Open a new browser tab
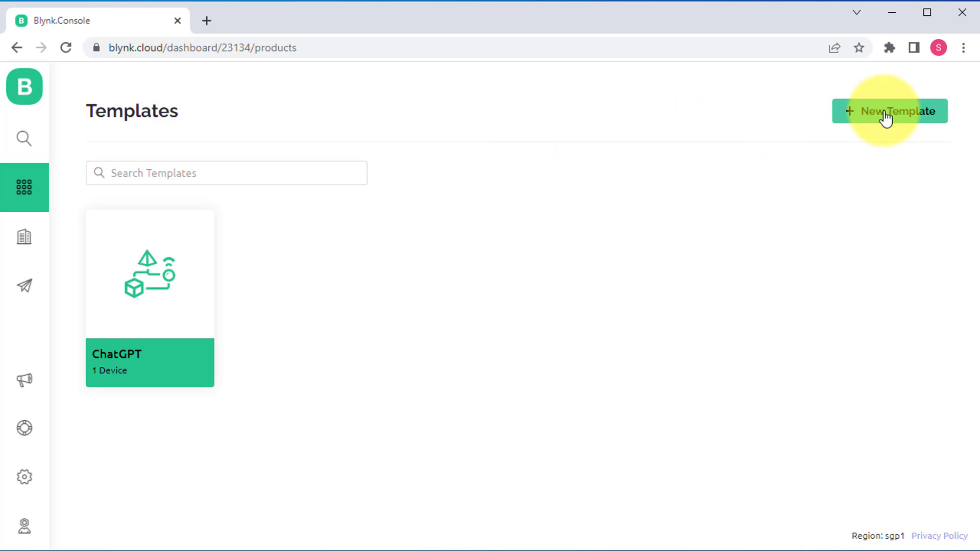 tap(207, 21)
